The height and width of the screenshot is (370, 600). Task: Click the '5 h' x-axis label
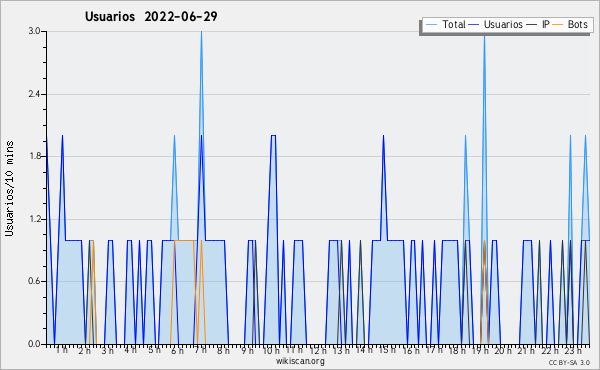pos(154,350)
